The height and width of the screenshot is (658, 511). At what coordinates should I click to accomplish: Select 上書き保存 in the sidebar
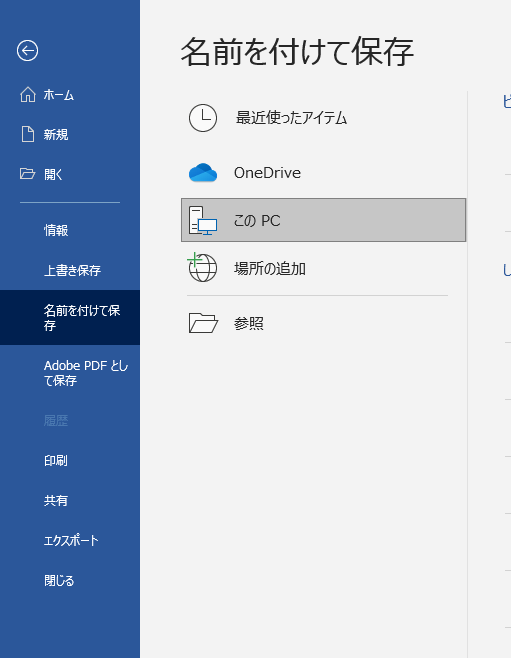click(x=73, y=270)
